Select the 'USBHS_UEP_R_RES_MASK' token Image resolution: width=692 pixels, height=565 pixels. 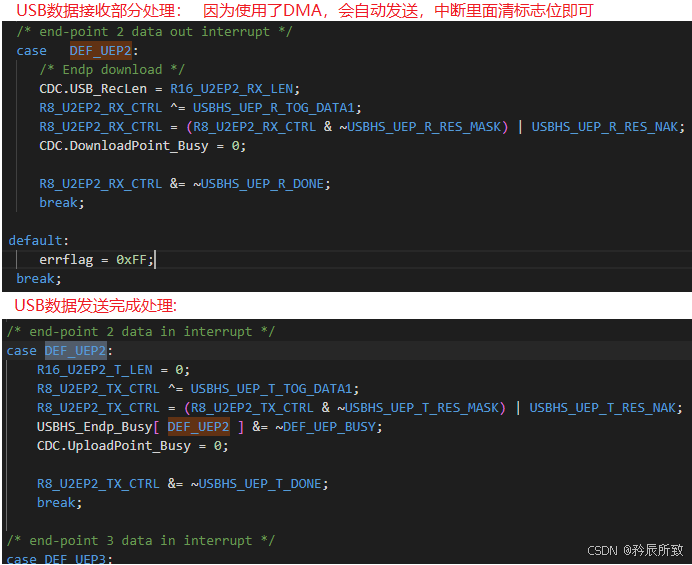424,127
